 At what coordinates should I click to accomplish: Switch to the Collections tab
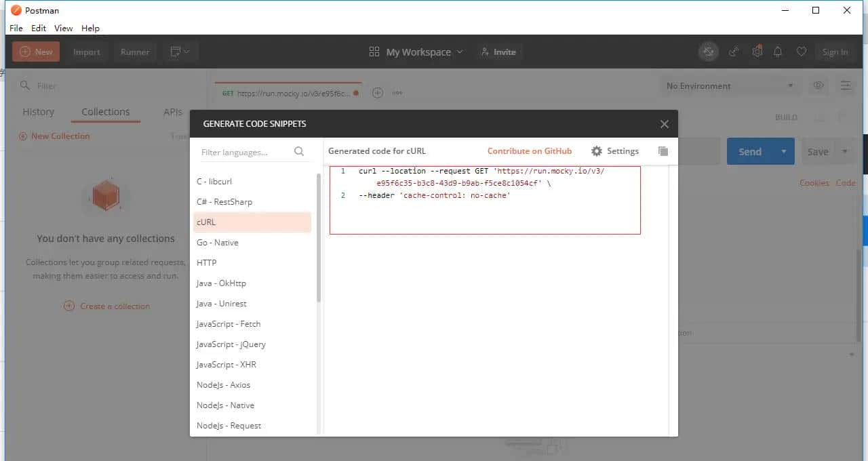tap(106, 112)
